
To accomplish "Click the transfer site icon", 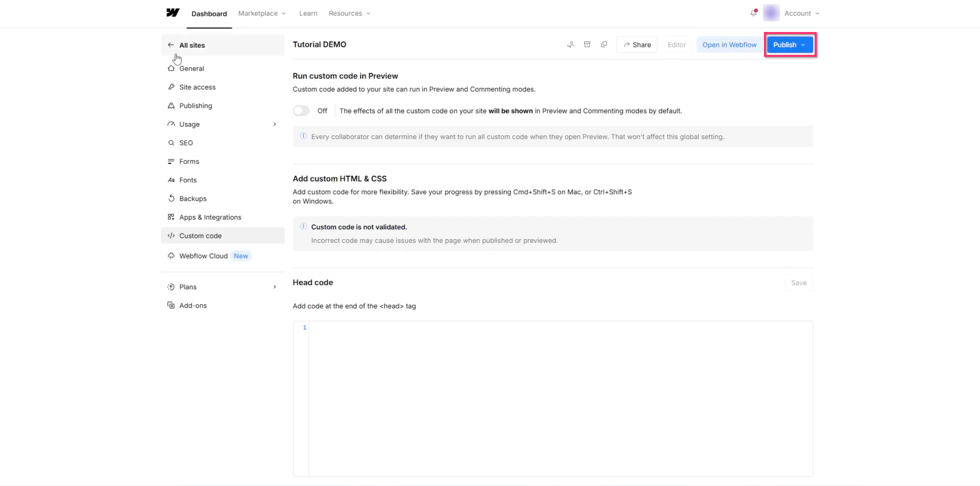I will [x=570, y=44].
